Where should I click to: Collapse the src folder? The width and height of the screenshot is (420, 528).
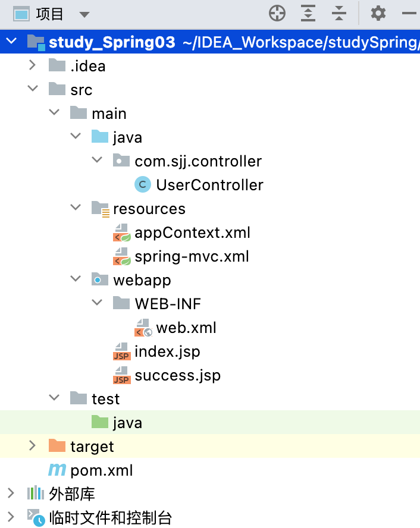tap(33, 89)
